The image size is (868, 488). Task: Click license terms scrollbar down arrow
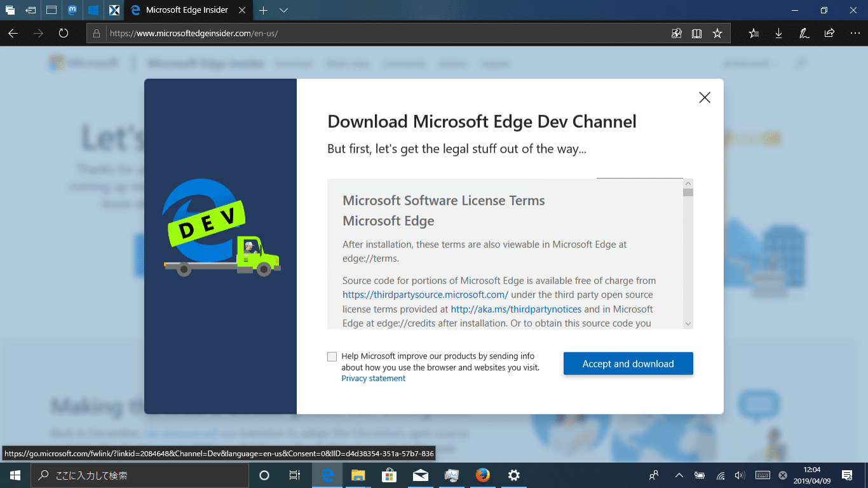pos(688,323)
